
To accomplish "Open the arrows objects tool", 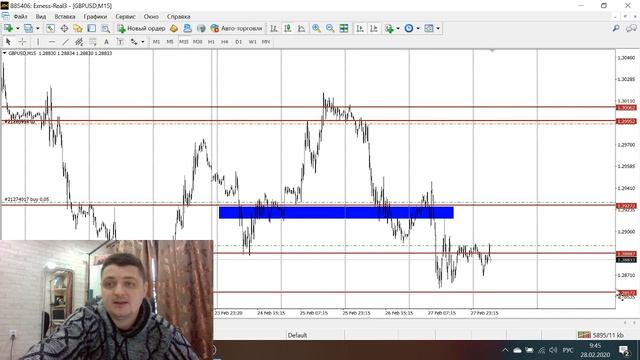I will (x=134, y=42).
